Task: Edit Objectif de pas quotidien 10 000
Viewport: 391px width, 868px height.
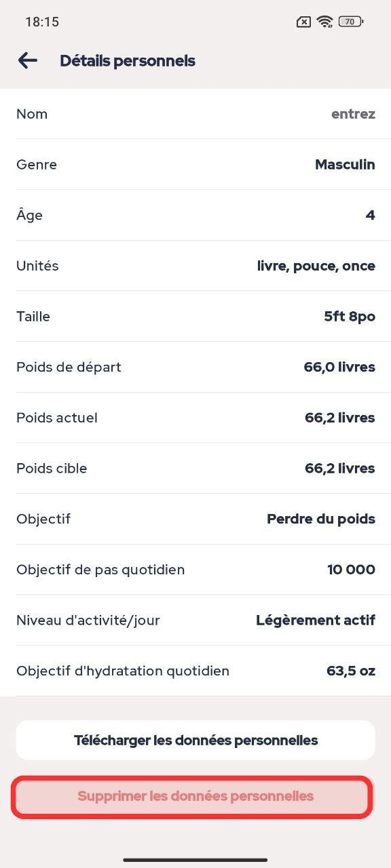Action: (x=195, y=570)
